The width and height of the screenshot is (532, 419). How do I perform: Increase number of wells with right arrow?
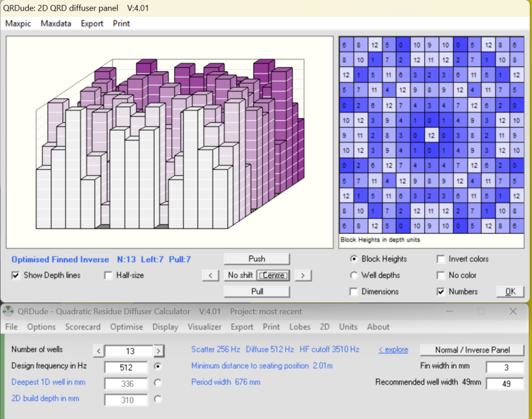[159, 351]
